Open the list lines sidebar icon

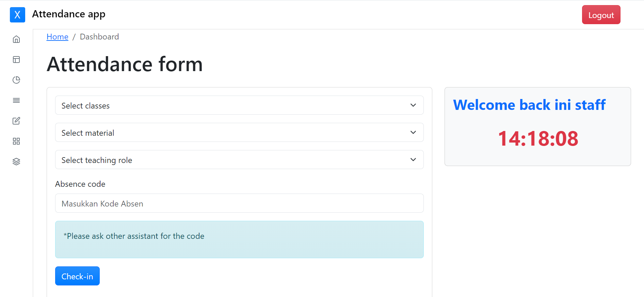coord(16,100)
